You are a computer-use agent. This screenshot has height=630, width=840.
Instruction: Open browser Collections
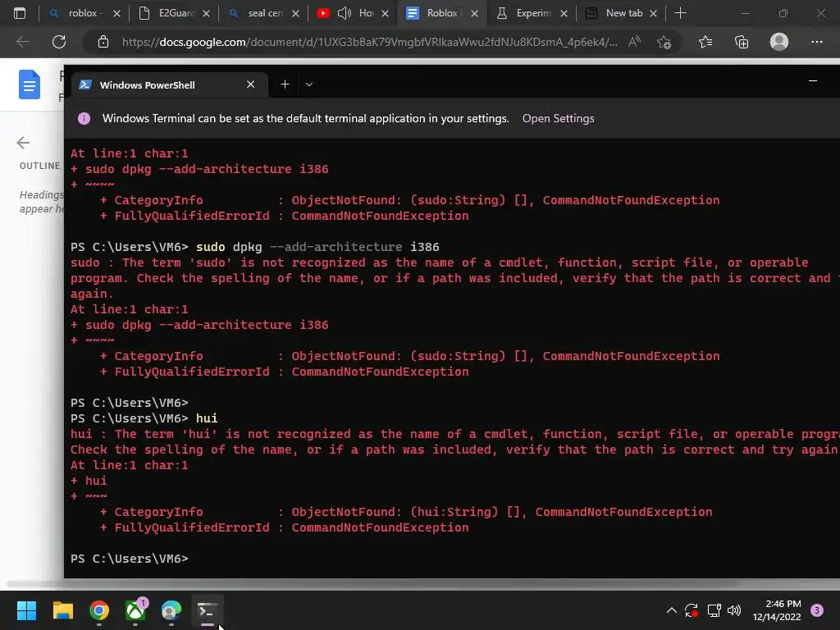pos(742,42)
